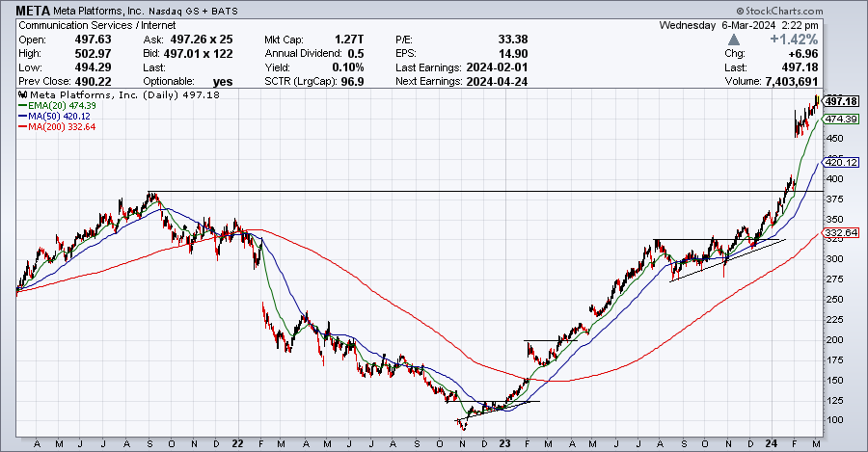Click the Communication Services / Internet sector label
The image size is (868, 452).
click(x=96, y=25)
